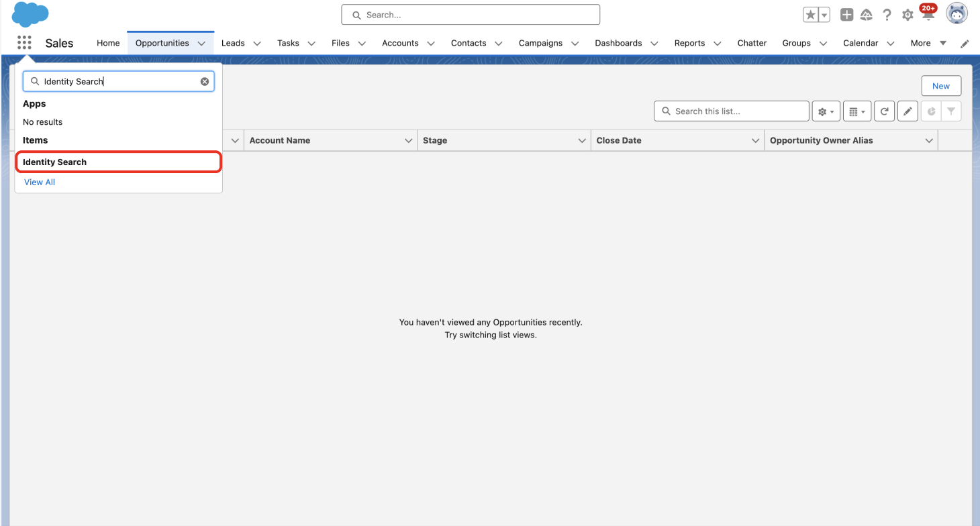The image size is (980, 526).
Task: Expand the Tasks tab chevron
Action: [x=311, y=44]
